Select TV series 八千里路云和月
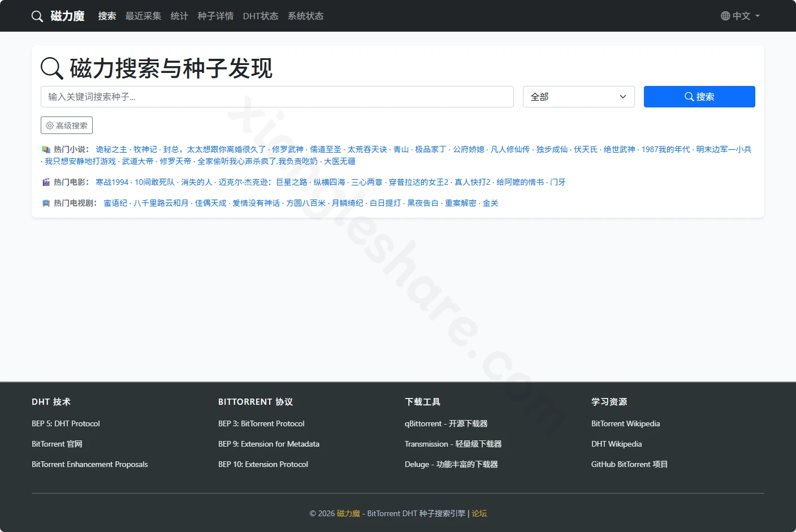This screenshot has width=796, height=532. [x=161, y=203]
